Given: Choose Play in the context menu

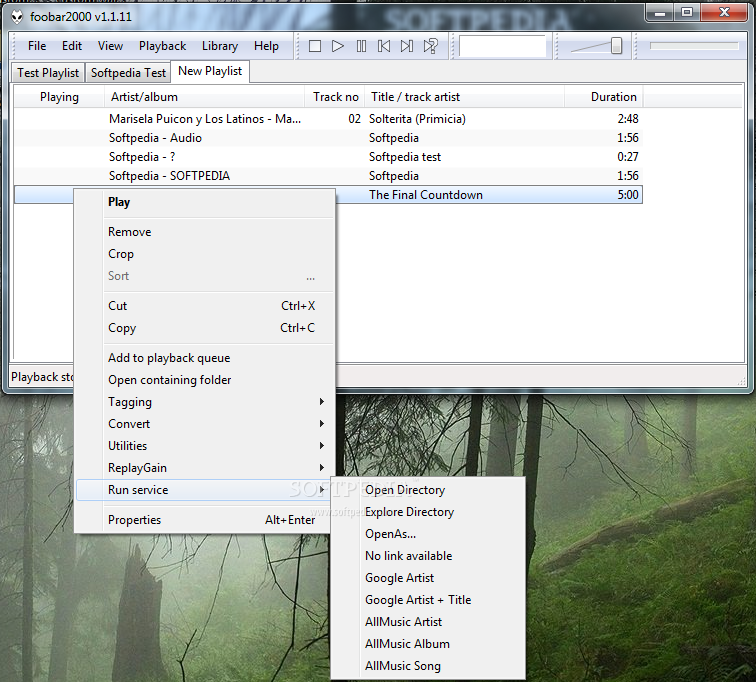Looking at the screenshot, I should coord(205,202).
